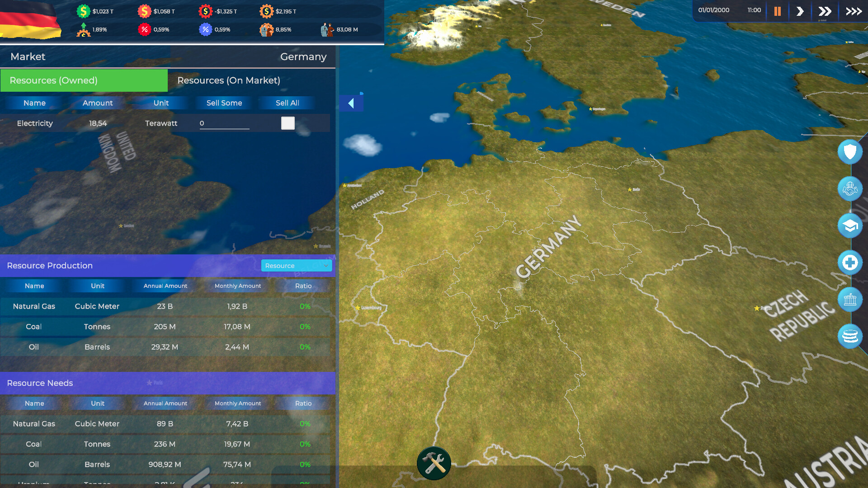This screenshot has width=868, height=488.
Task: Advance time at double speed
Action: 825,11
